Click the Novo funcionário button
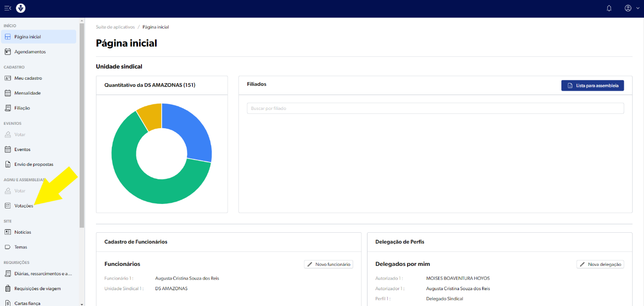This screenshot has width=644, height=306. (328, 264)
